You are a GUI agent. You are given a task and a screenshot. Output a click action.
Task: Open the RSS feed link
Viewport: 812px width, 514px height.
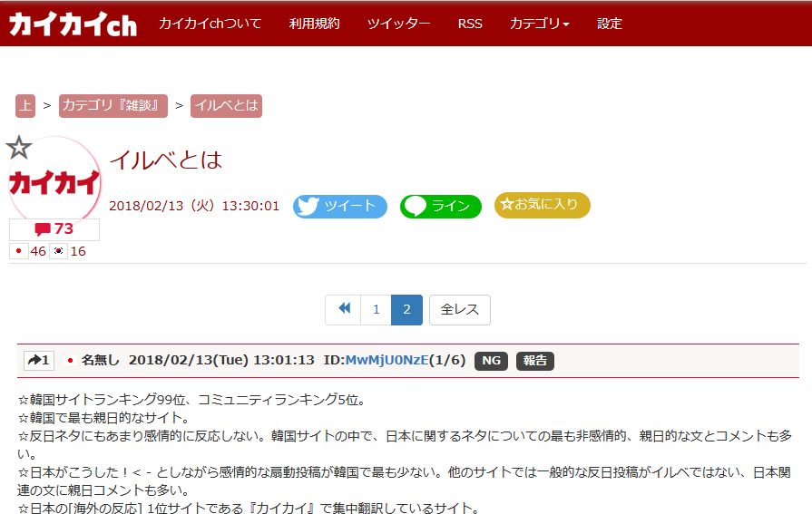[470, 24]
